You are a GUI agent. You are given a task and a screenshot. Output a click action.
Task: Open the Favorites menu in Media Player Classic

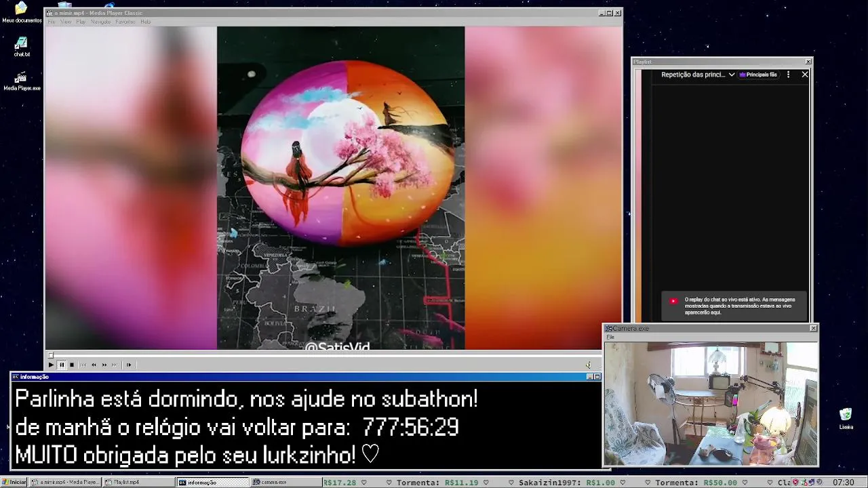pos(125,22)
